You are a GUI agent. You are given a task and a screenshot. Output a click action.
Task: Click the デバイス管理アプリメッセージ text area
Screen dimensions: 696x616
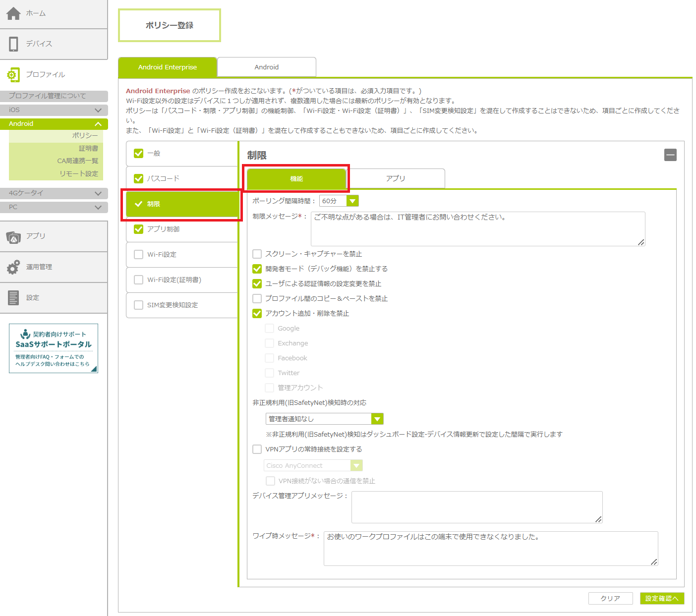[x=476, y=507]
